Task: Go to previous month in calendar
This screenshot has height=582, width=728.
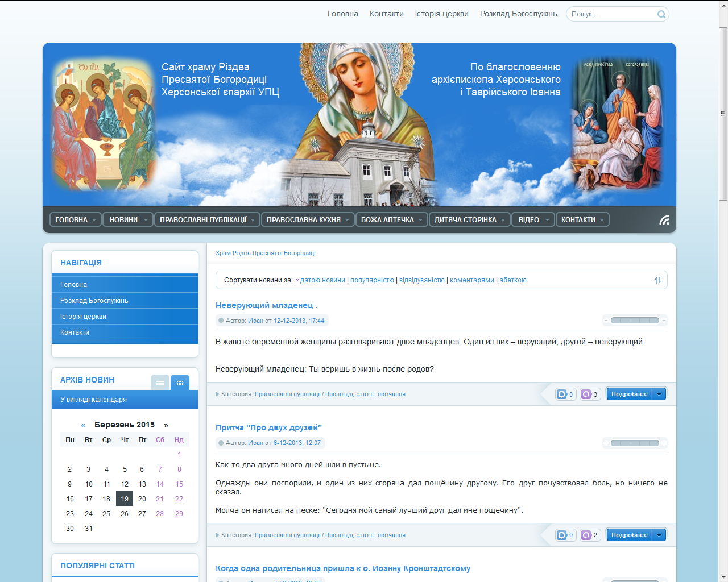Action: [x=83, y=425]
